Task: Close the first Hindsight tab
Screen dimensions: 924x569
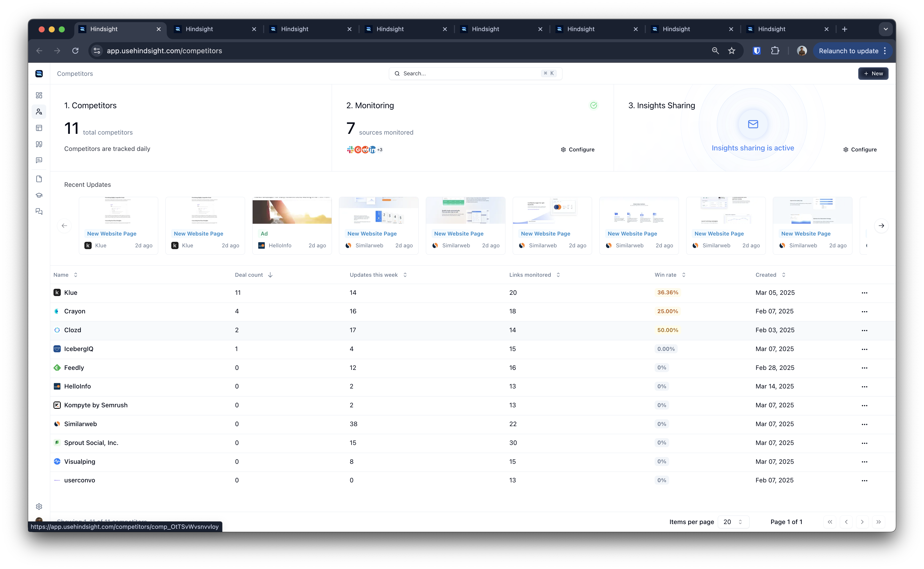Action: click(x=158, y=29)
